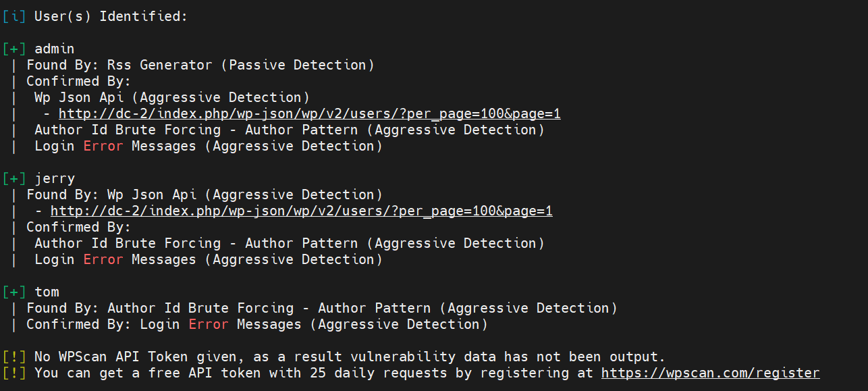Click the Found By: Wp Json Api line under jerry
Screen dimensions: 868x391
pos(205,194)
